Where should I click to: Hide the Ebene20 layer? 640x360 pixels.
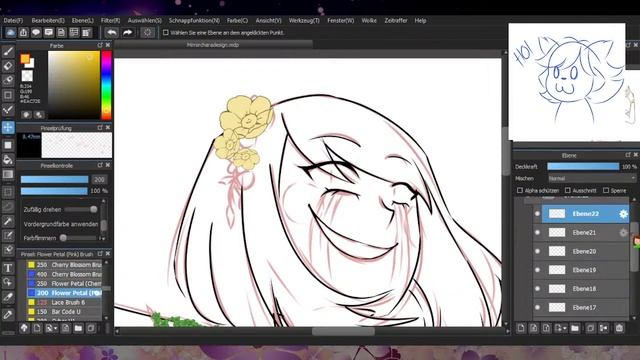(538, 251)
